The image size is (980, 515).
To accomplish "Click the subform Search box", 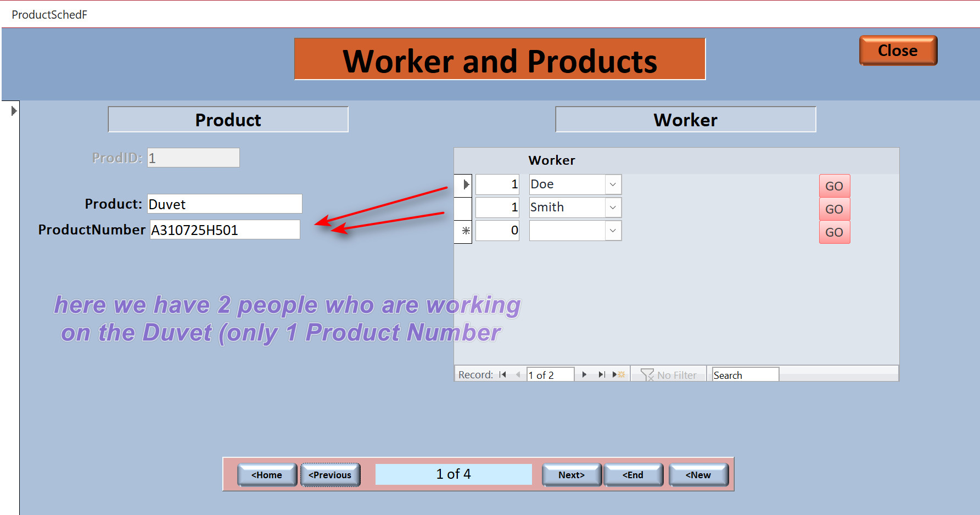I will (745, 375).
